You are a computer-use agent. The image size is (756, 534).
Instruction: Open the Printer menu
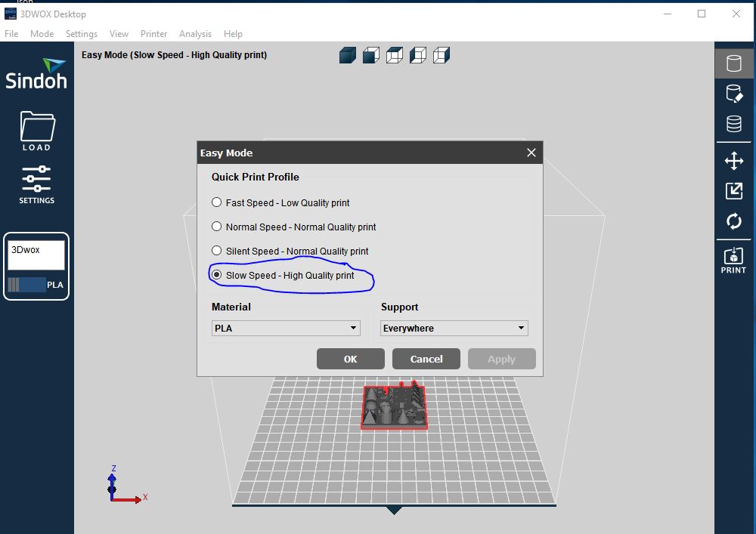point(153,34)
